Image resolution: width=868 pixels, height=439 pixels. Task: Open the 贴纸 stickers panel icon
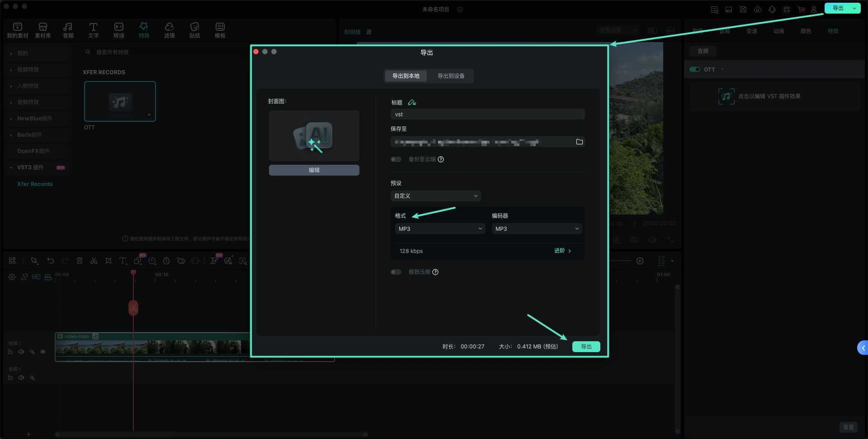[x=194, y=30]
